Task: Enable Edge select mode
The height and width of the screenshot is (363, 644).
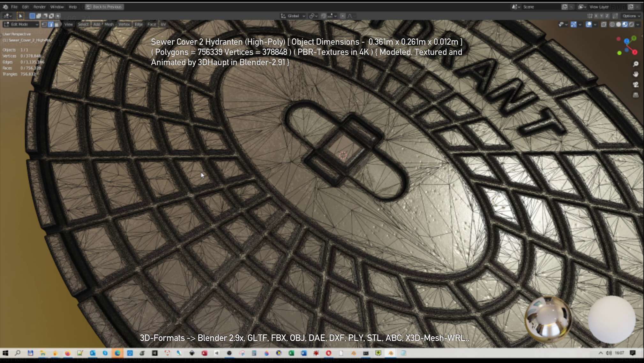Action: coord(50,24)
